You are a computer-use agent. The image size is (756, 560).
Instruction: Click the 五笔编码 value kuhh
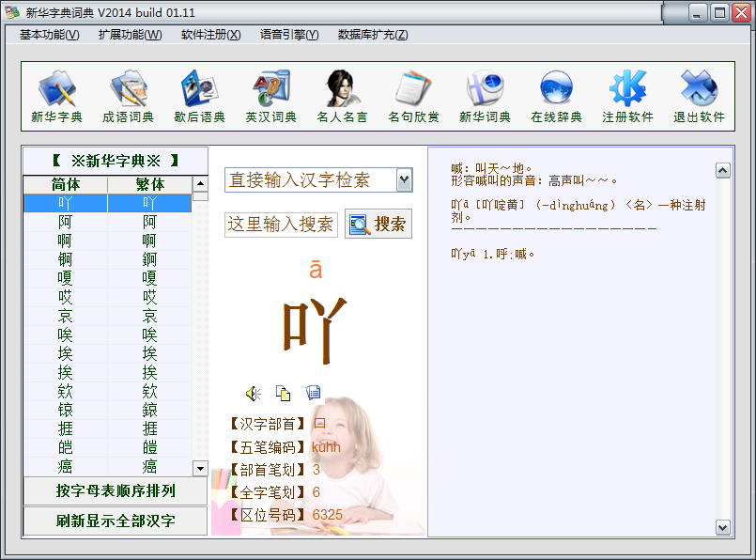pyautogui.click(x=326, y=447)
